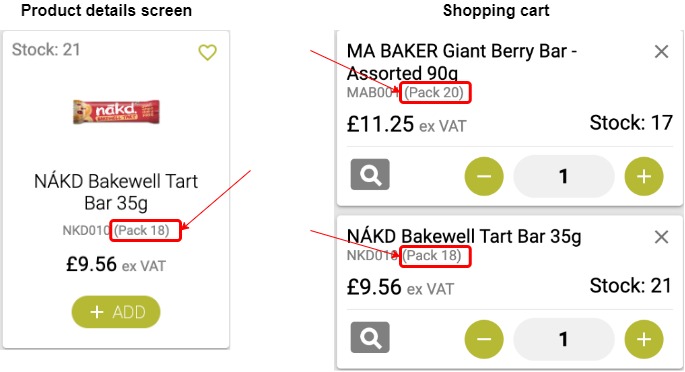
Task: View details of the NÁKD Bakewell bar via magnifier
Action: click(x=370, y=337)
